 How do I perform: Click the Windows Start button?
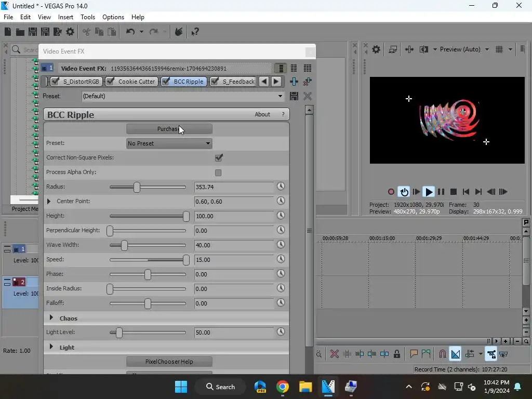click(x=181, y=387)
